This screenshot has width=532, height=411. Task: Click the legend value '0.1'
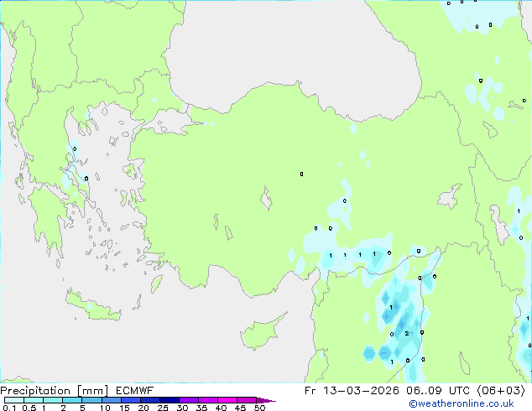coord(9,408)
